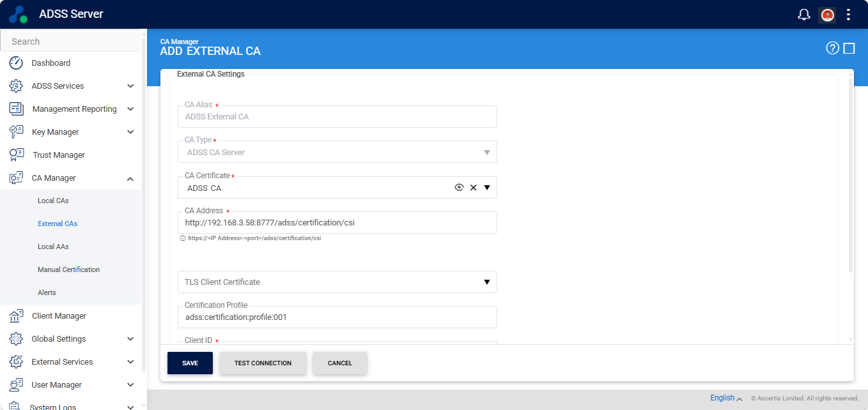Click the help question mark icon
This screenshot has height=410, width=868.
(832, 48)
